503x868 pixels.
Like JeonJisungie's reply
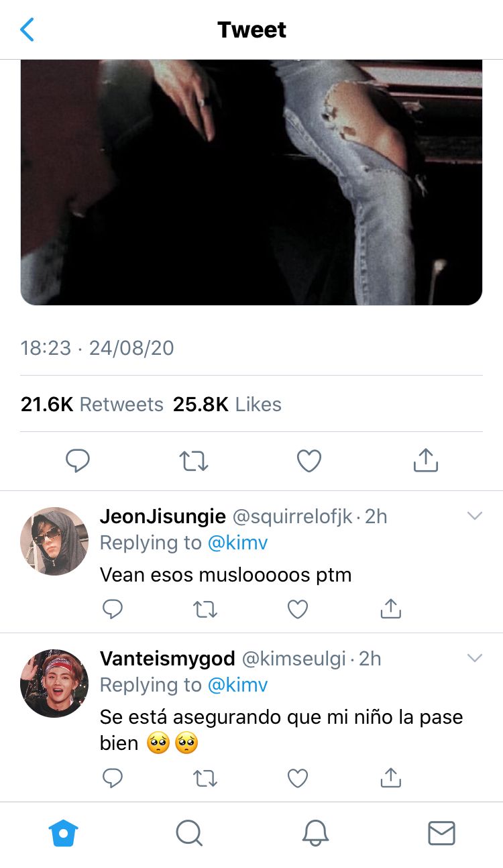coord(298,608)
